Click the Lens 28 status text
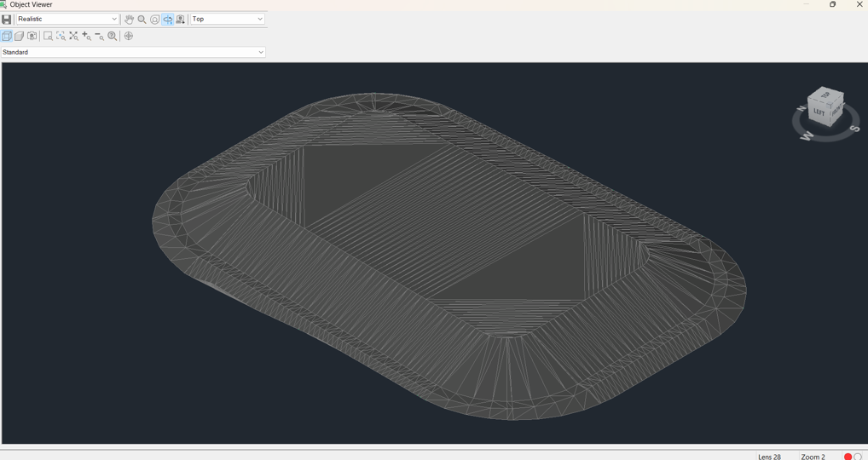 point(769,457)
